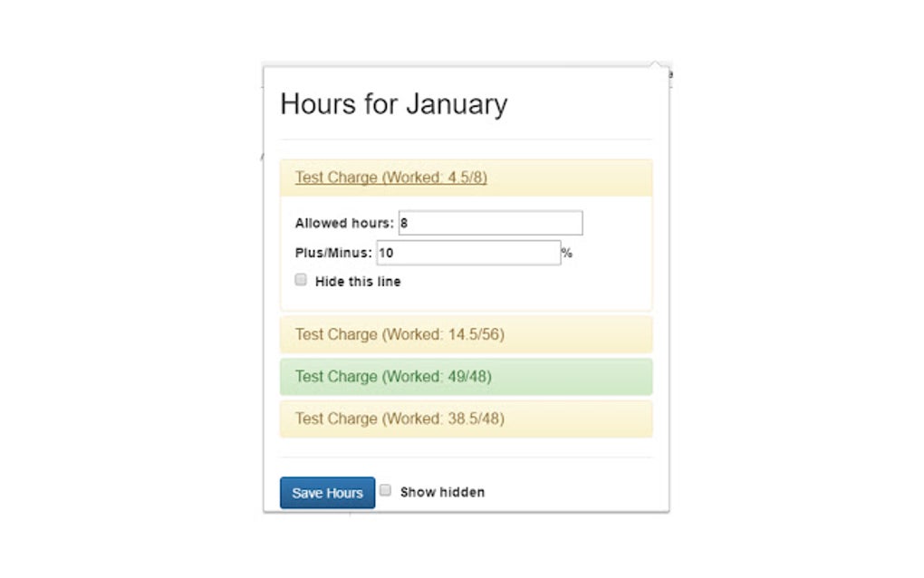Viewport: 924px width, 578px height.
Task: Click the Save Hours button
Action: pos(327,493)
